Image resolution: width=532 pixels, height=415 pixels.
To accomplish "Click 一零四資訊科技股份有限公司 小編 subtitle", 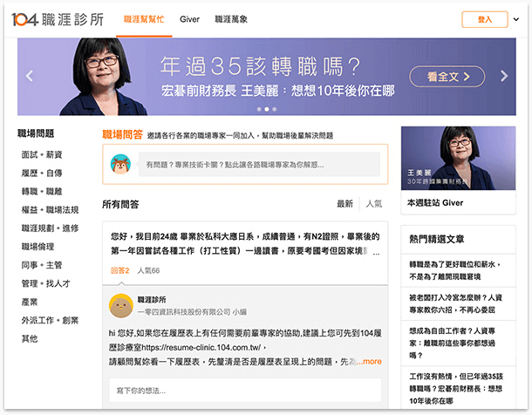I will pos(192,312).
